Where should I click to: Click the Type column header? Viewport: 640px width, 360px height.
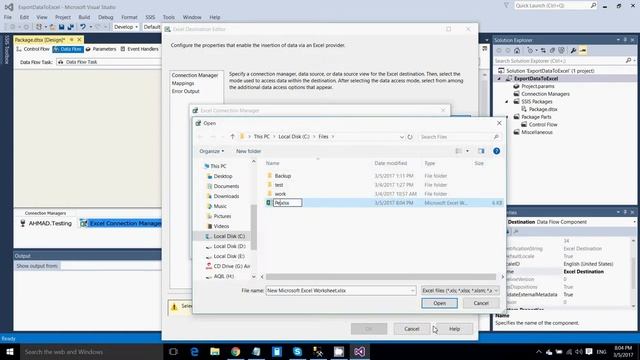click(x=429, y=163)
